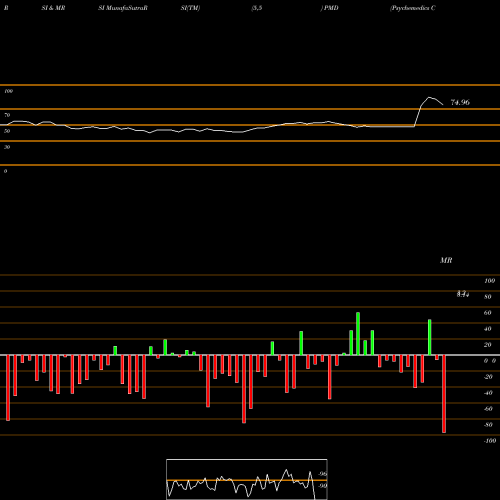This screenshot has width=500, height=500.
Task: Click the MR axis label 100
Action: click(489, 281)
